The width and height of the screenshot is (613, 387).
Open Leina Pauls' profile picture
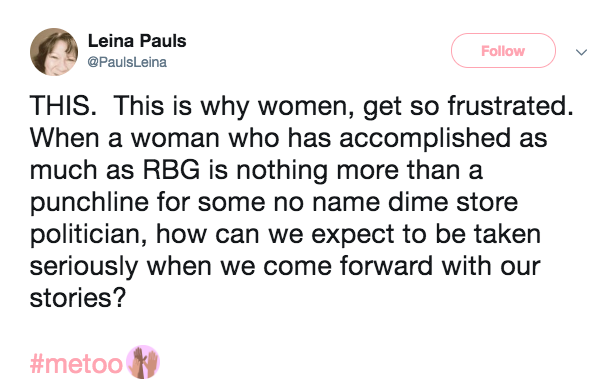54,52
